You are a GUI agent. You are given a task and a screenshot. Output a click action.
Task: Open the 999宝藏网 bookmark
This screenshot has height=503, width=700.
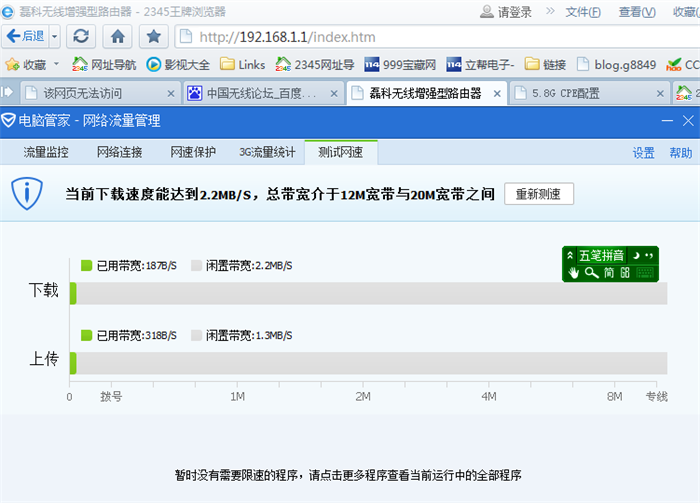pyautogui.click(x=400, y=65)
